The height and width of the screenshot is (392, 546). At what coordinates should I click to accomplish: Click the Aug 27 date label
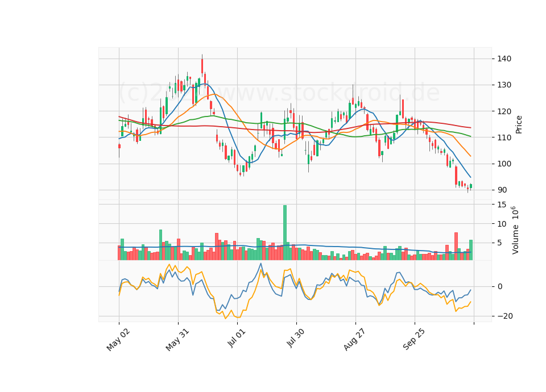354,340
